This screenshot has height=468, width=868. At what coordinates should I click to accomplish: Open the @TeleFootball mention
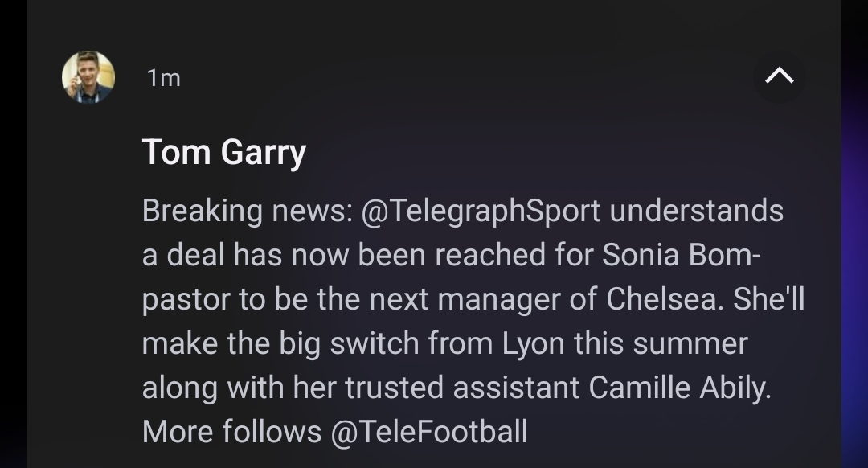428,432
